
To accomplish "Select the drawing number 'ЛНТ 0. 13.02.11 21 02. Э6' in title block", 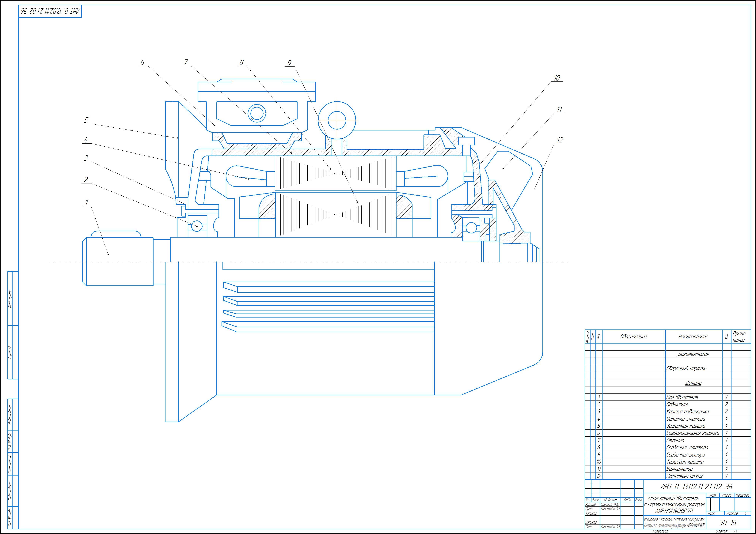I will [696, 486].
